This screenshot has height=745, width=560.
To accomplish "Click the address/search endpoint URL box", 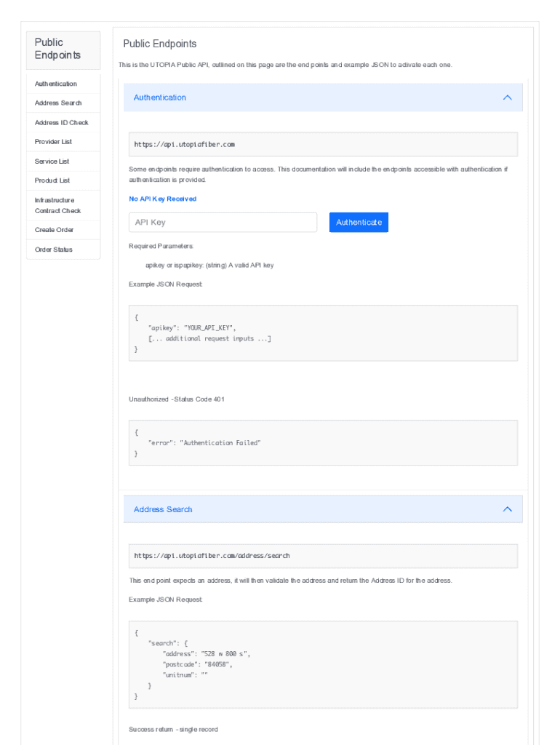I will pos(323,556).
